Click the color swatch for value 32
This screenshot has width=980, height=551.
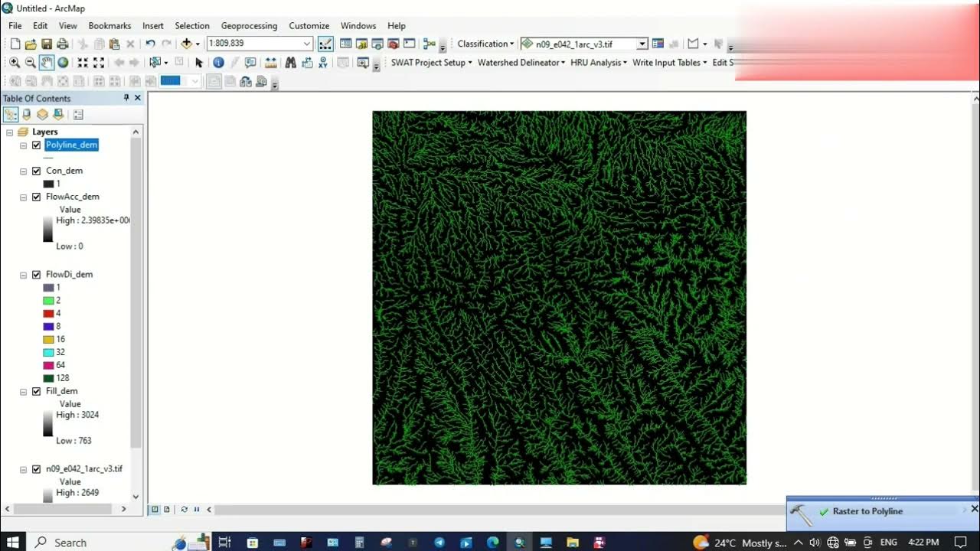pos(48,353)
